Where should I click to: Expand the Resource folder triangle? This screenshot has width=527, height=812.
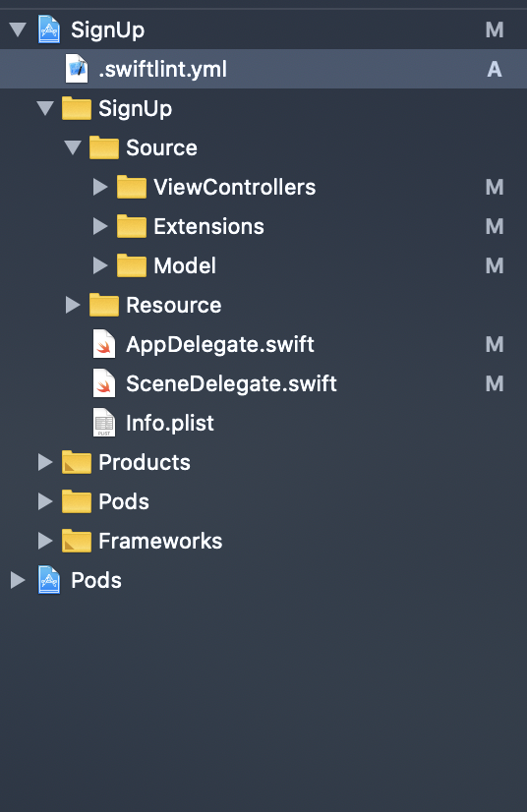tap(73, 305)
